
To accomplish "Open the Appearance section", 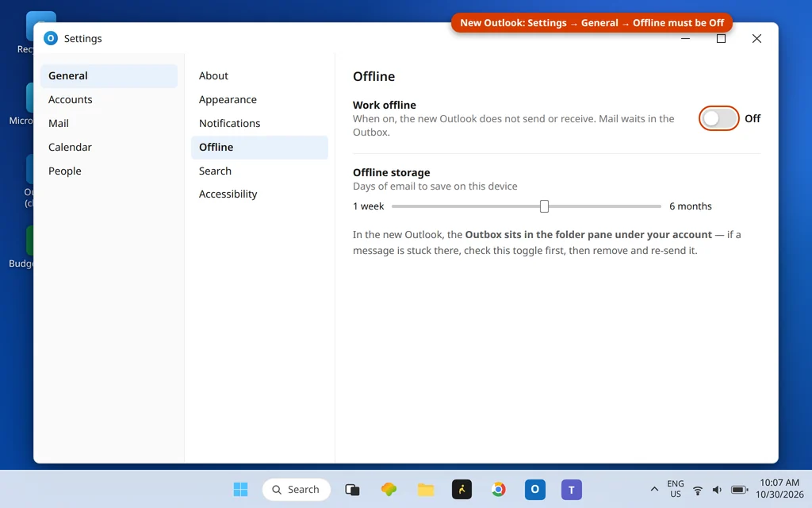I will coord(259,99).
